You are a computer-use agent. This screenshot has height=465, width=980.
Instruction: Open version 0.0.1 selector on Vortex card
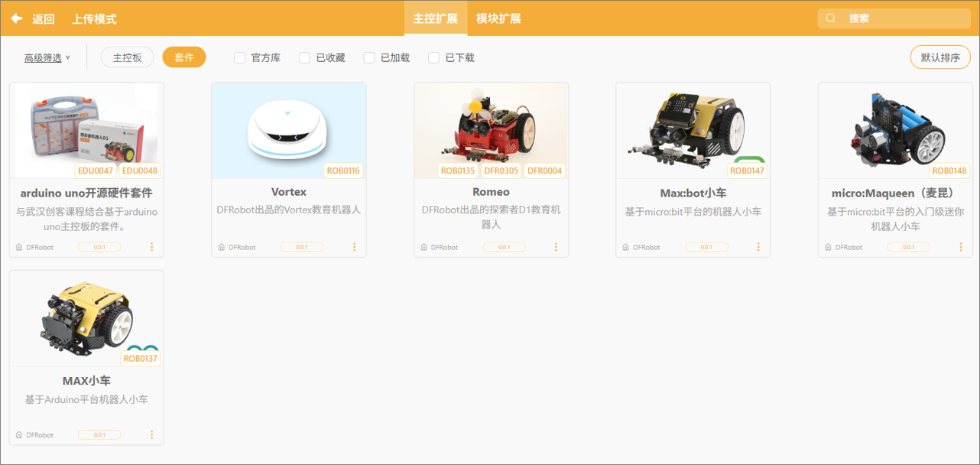pos(301,247)
